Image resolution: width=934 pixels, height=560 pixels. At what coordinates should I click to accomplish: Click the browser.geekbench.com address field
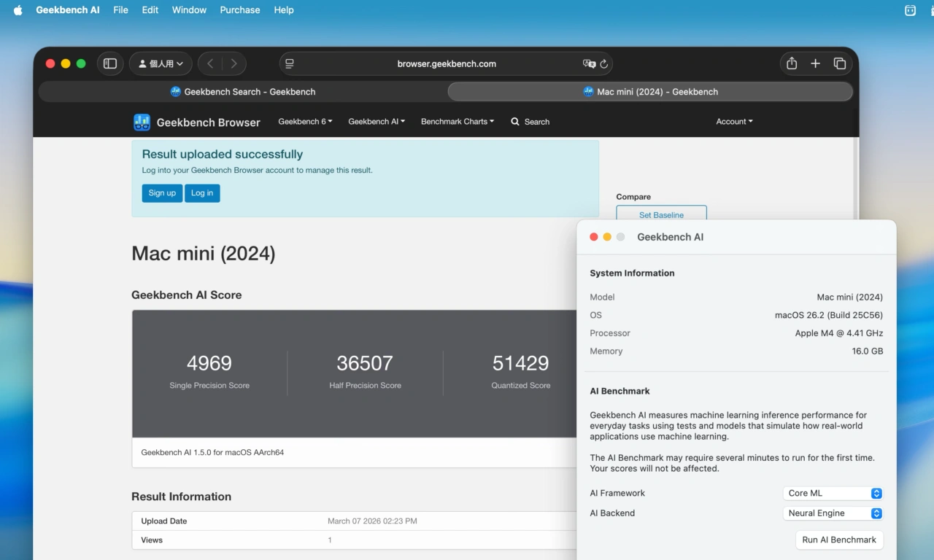coord(446,64)
